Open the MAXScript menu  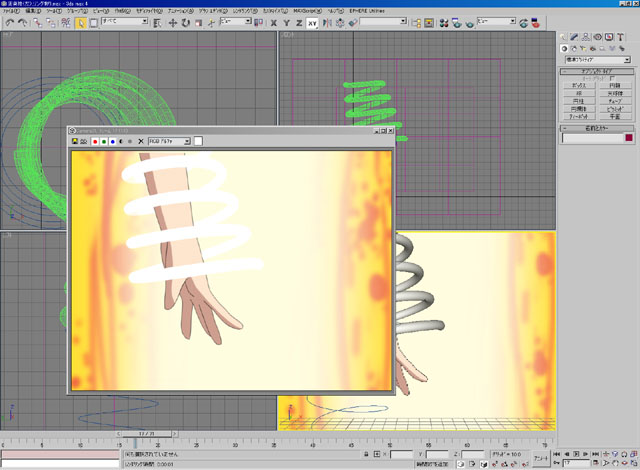(x=307, y=11)
